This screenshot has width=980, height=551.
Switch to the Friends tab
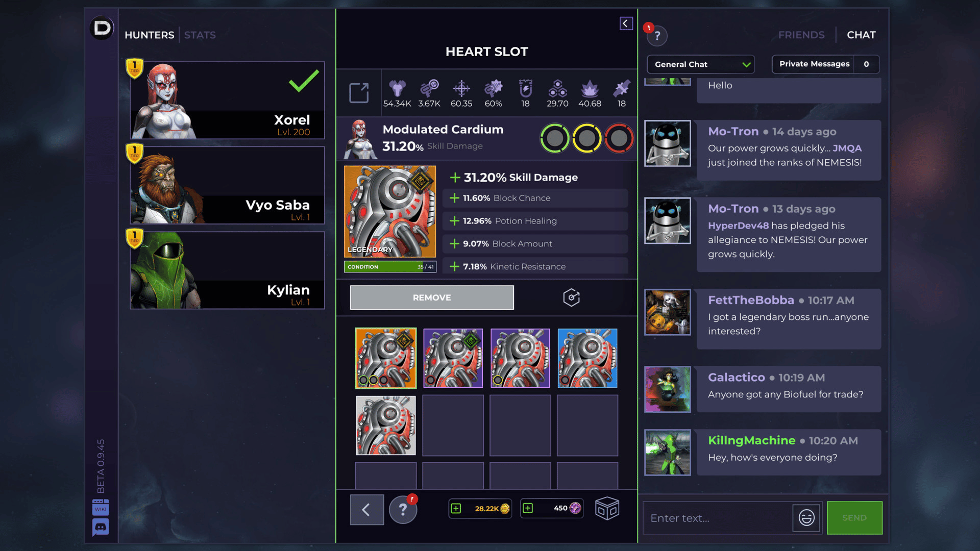pos(801,35)
